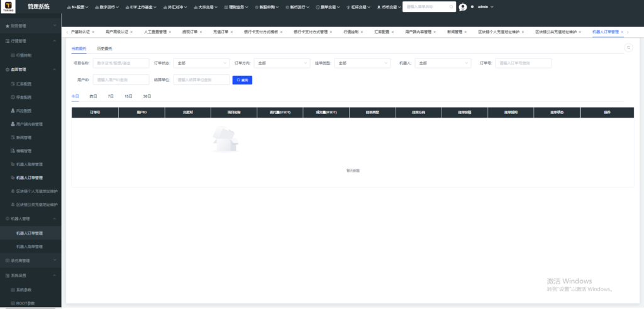Open the 币币交易 top menu
Image resolution: width=644 pixels, height=309 pixels.
click(x=389, y=7)
